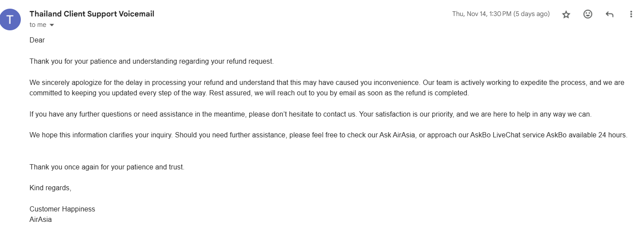Click the round "T" sender avatar

point(10,19)
